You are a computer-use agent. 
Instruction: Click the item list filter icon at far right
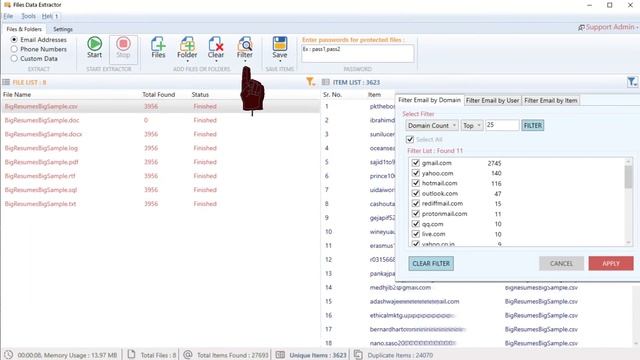(632, 82)
